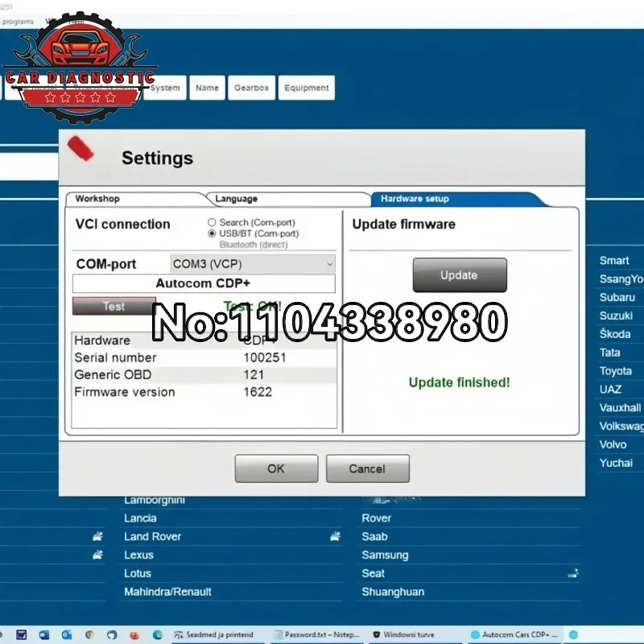Click the red VCI device icon in Settings

coord(80,149)
